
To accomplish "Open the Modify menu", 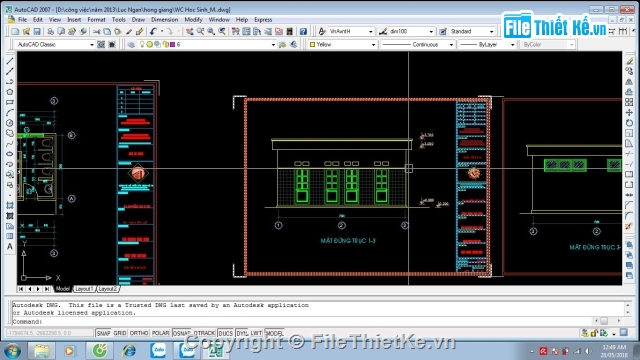I will [193, 20].
